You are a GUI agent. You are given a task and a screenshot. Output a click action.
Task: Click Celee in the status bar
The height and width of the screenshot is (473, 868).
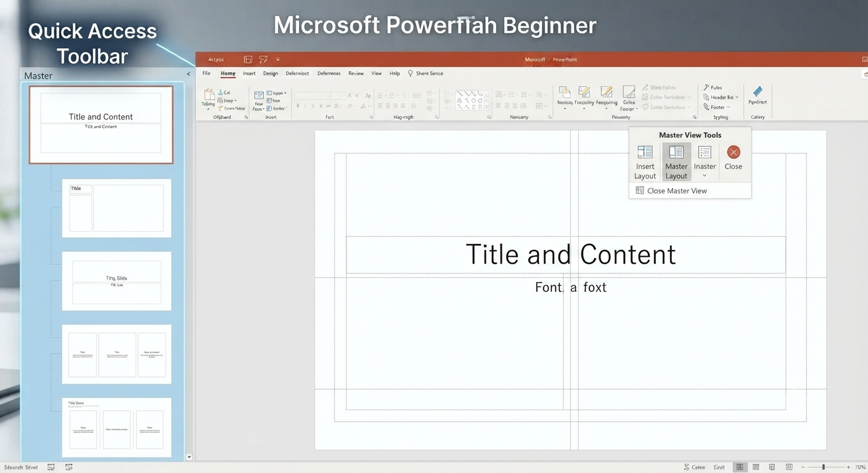(x=695, y=467)
